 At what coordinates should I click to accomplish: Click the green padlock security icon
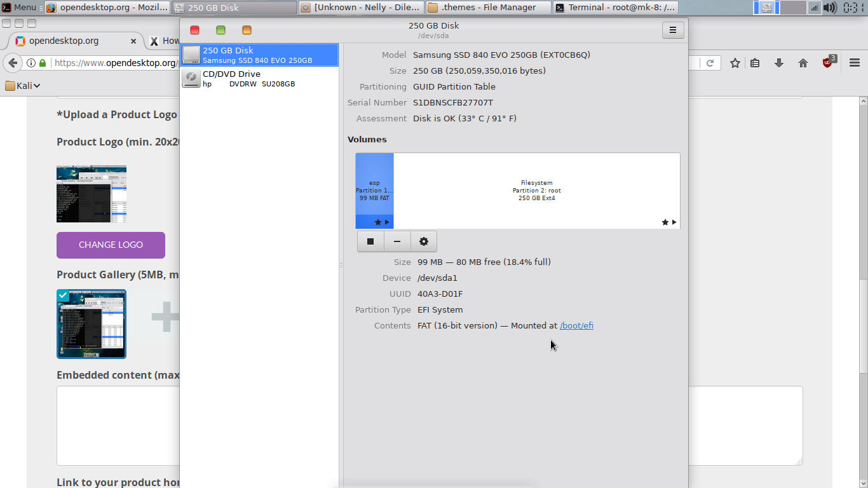[x=43, y=63]
